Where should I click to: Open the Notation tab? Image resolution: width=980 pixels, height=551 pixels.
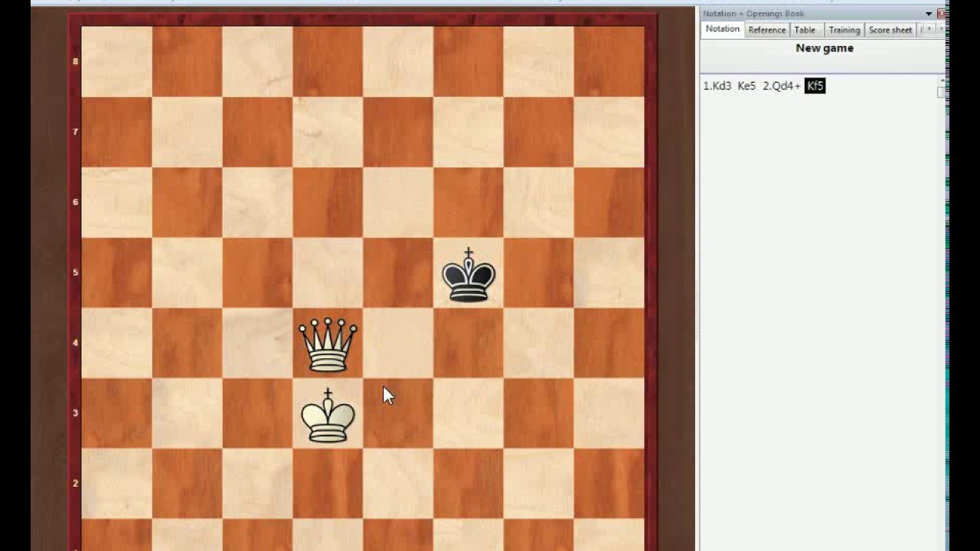click(723, 29)
